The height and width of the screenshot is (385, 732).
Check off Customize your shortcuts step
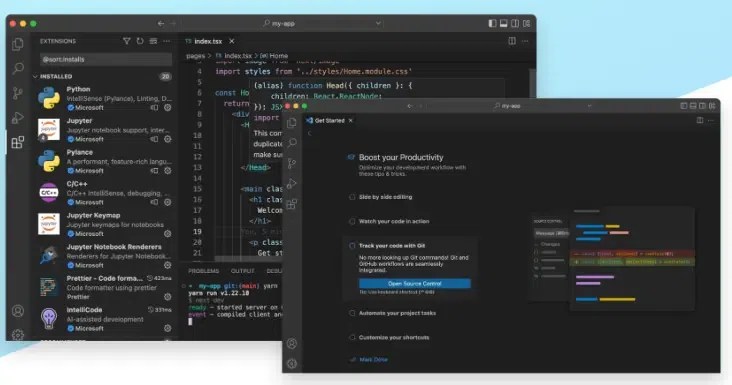[x=352, y=337]
